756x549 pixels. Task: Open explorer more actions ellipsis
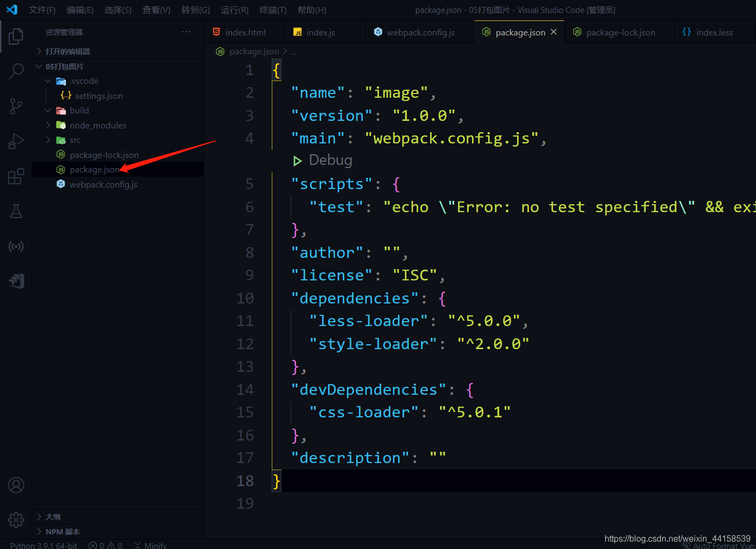point(186,32)
